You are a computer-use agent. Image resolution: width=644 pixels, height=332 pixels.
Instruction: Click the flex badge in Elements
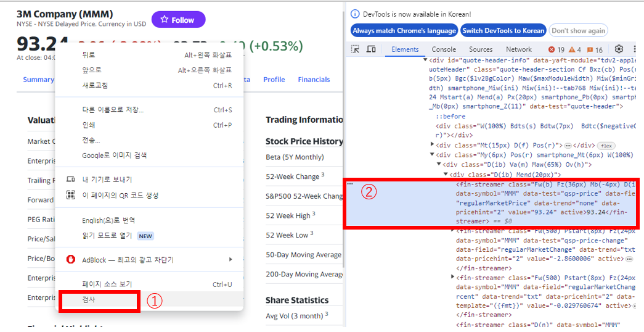tap(606, 146)
